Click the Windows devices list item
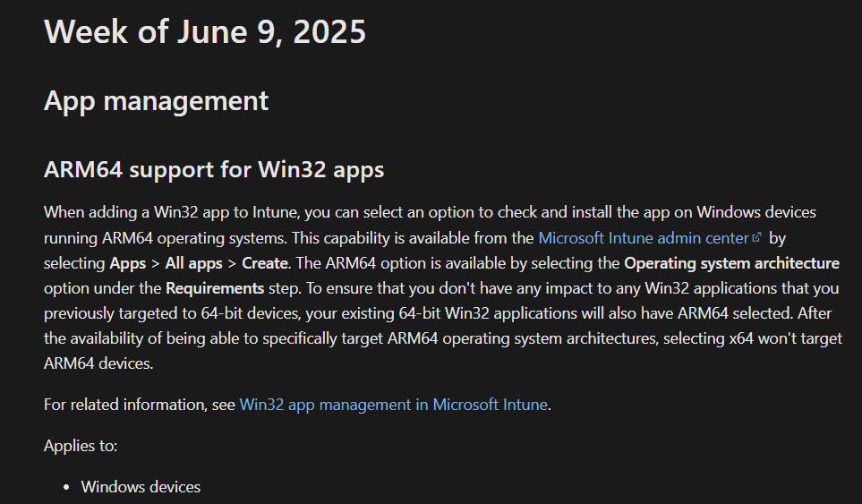The height and width of the screenshot is (504, 862). [x=141, y=487]
